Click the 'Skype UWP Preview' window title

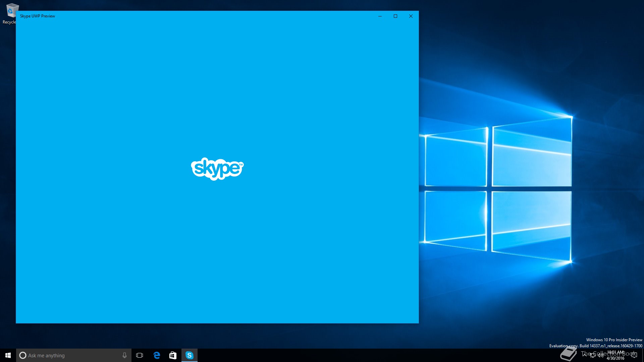pyautogui.click(x=38, y=16)
